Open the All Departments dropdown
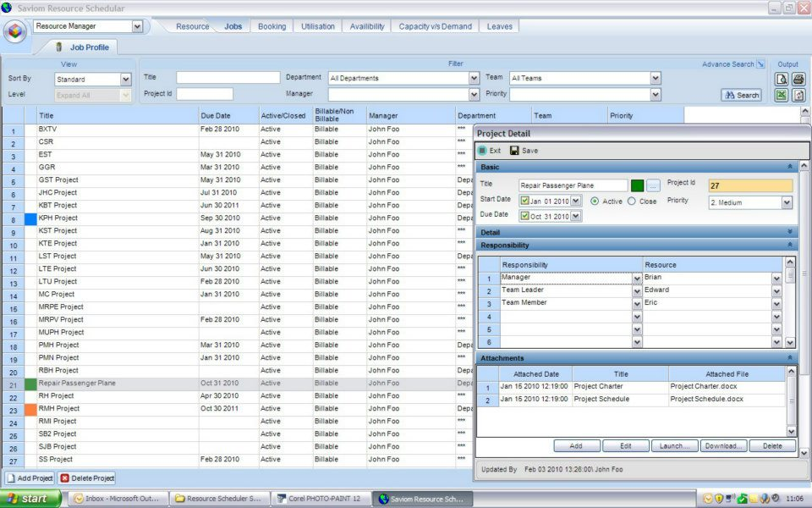The height and width of the screenshot is (508, 812). (474, 78)
